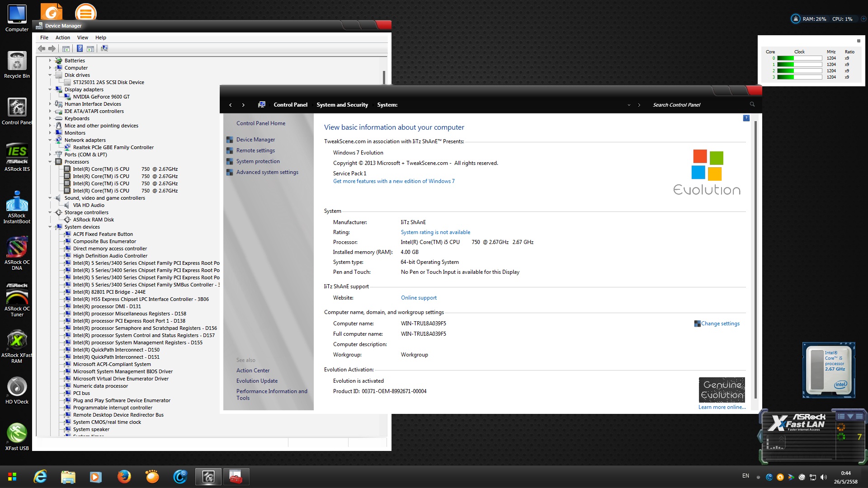Expand the Batteries tree node
Image resolution: width=868 pixels, height=488 pixels.
click(50, 61)
